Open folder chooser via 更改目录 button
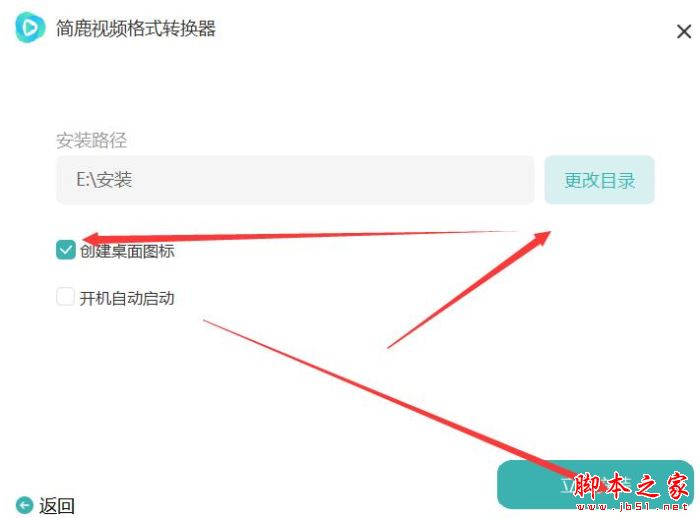 (x=599, y=180)
